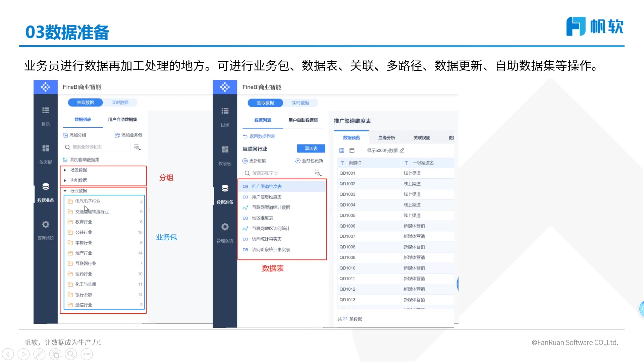Expand 功能数据 group
This screenshot has height=362, width=644.
pos(65,180)
